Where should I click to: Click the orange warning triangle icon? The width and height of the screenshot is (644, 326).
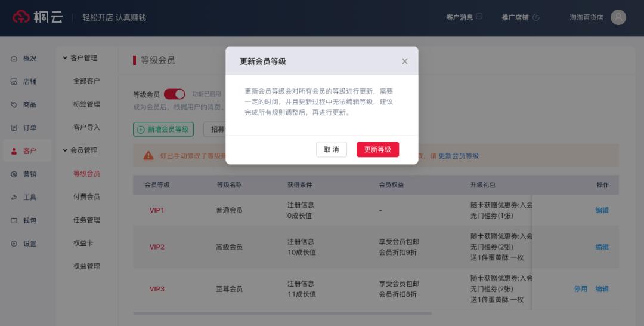click(x=148, y=155)
